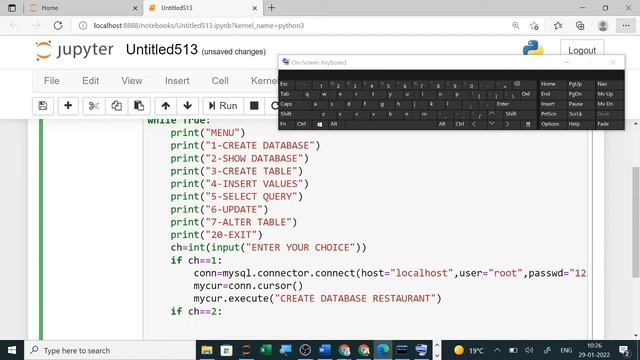Click the Logout button
This screenshot has height=360, width=640.
point(582,51)
